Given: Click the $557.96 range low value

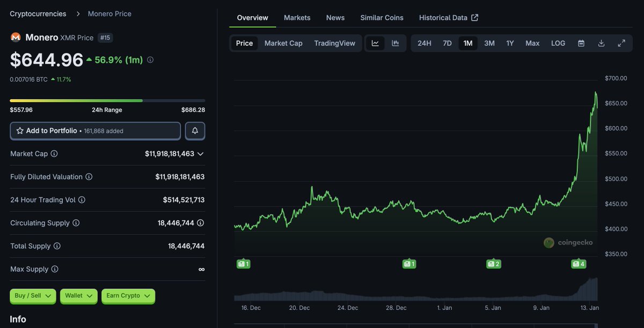Looking at the screenshot, I should click(x=21, y=110).
